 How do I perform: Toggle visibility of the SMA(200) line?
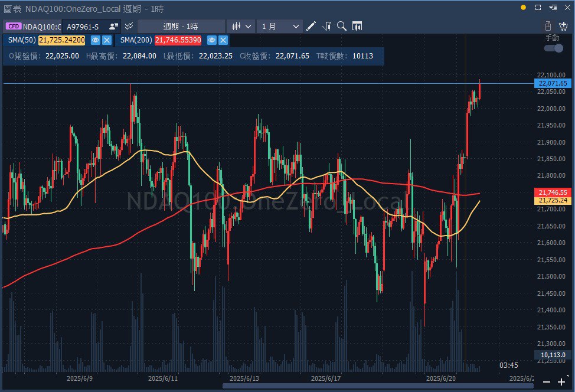click(x=211, y=40)
